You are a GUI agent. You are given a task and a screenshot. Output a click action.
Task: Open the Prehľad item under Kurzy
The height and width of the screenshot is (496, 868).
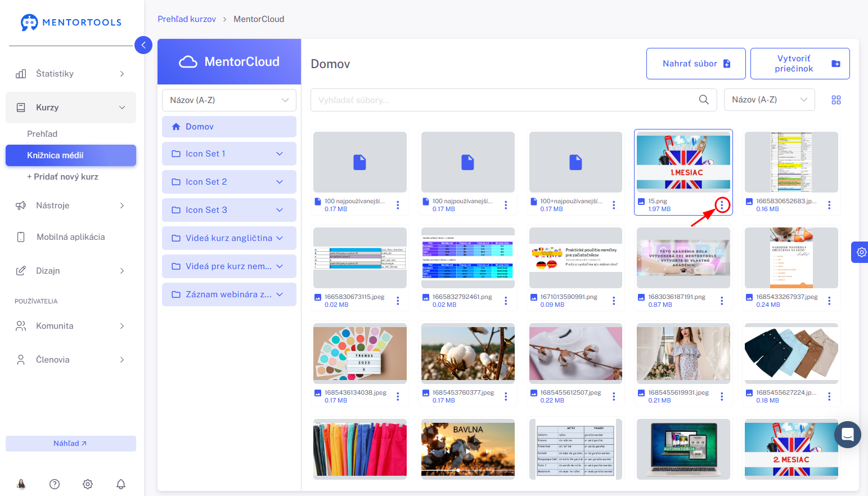coord(42,134)
